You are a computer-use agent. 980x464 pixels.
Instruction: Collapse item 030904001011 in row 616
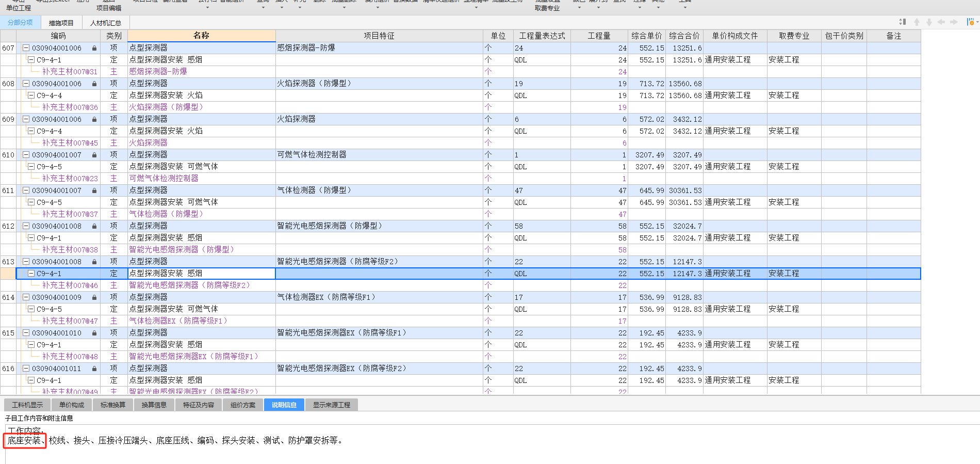coord(26,369)
